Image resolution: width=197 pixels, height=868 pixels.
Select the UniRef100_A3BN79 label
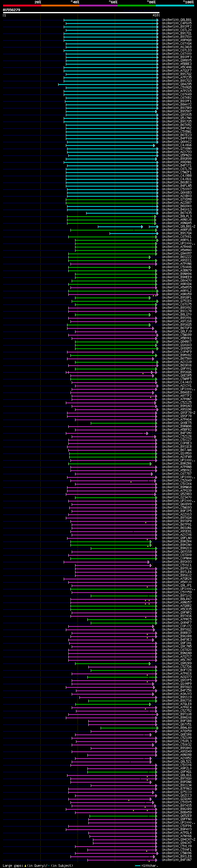click(177, 271)
